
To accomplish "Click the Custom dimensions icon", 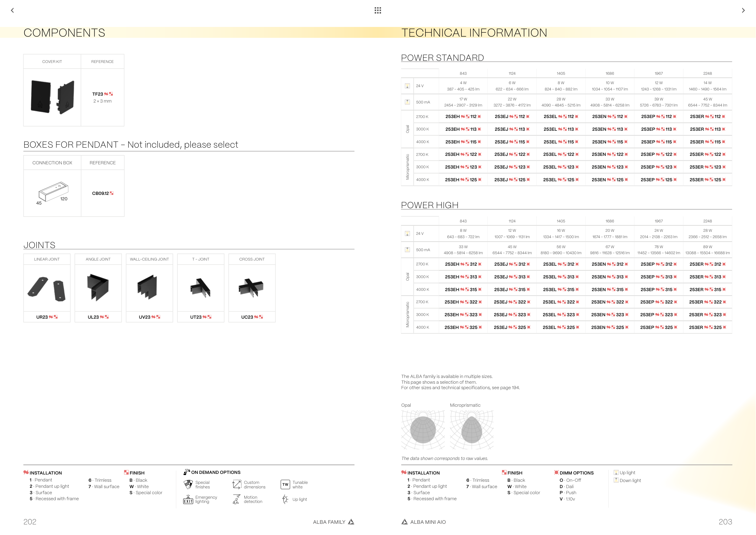I will tap(237, 484).
